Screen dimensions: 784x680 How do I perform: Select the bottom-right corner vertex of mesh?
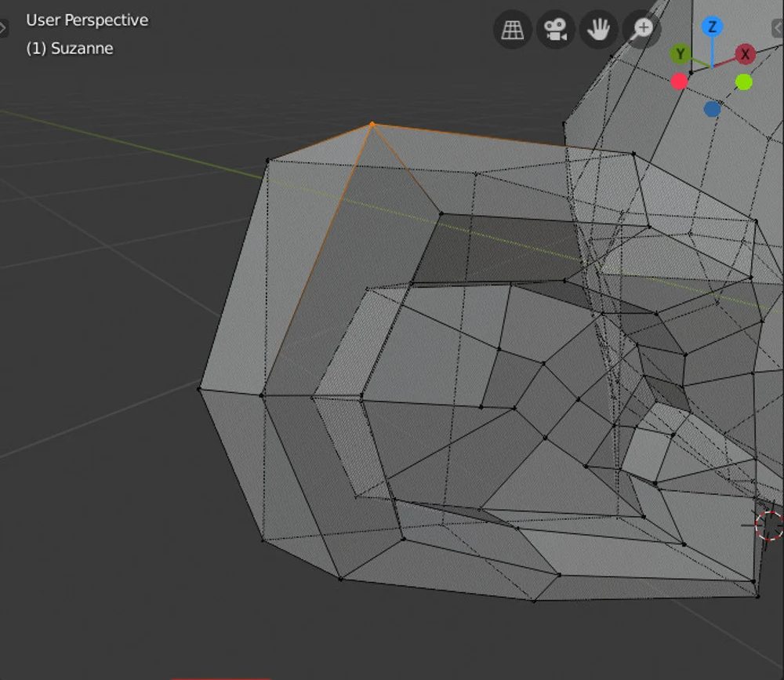point(758,596)
